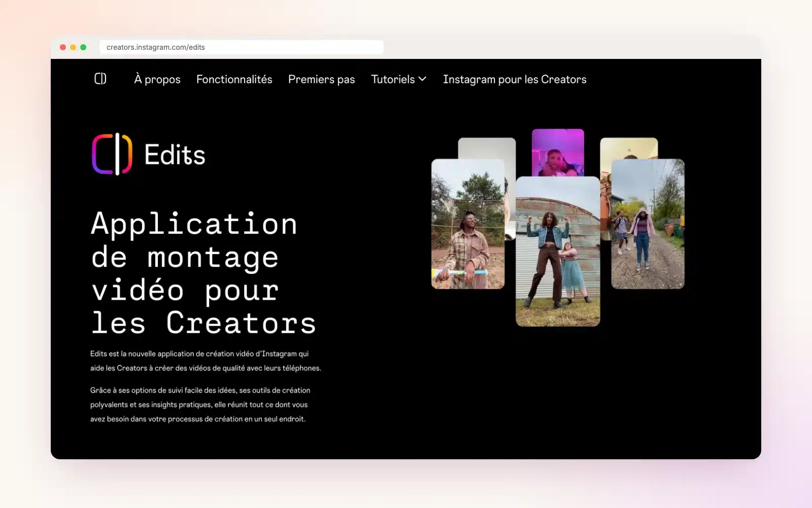Select the thumbnail of people on dirt alley
The image size is (812, 508).
pos(648,224)
